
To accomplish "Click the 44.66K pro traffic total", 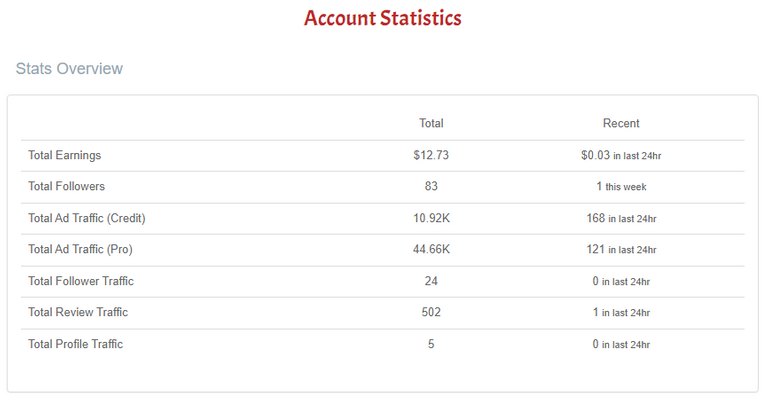I will (x=431, y=250).
